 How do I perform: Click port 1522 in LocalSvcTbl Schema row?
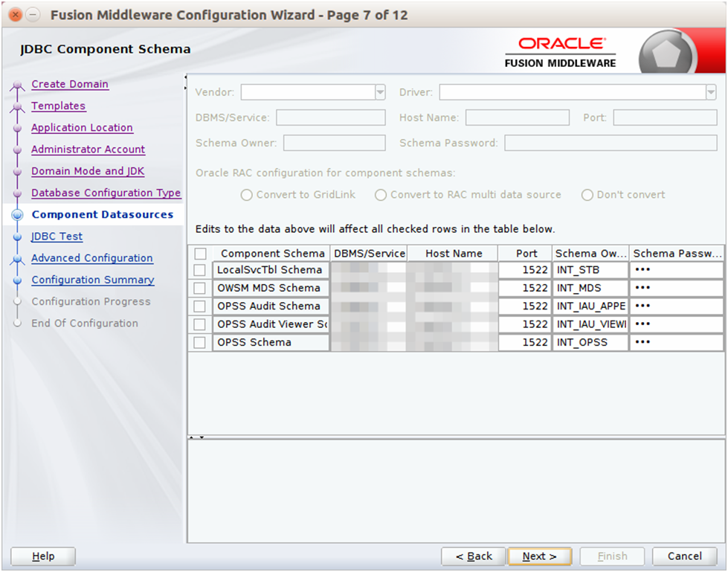click(x=525, y=270)
